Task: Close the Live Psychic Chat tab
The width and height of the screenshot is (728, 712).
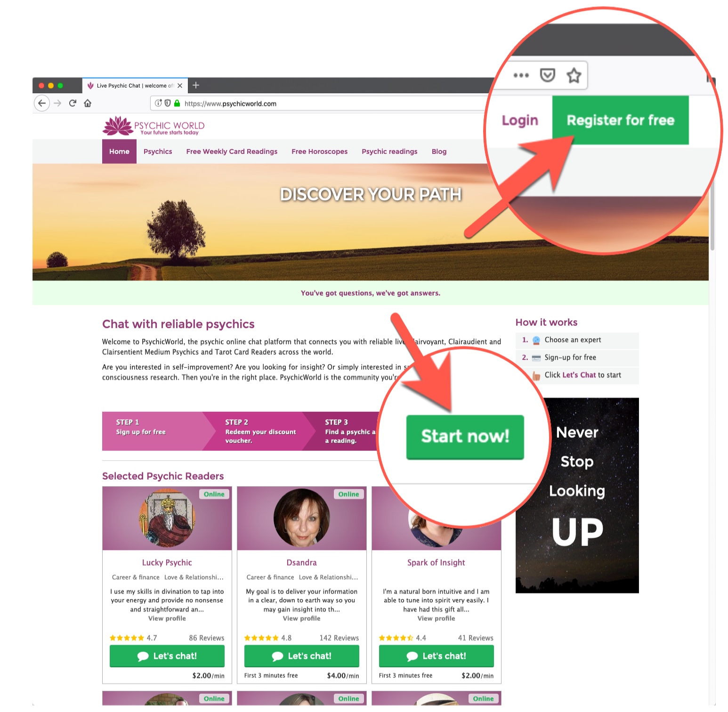Action: [x=180, y=86]
